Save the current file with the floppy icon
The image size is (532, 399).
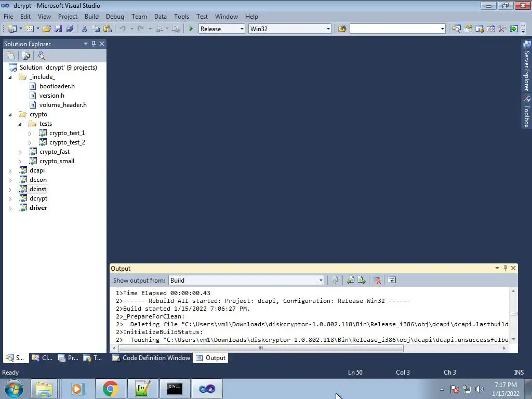58,29
